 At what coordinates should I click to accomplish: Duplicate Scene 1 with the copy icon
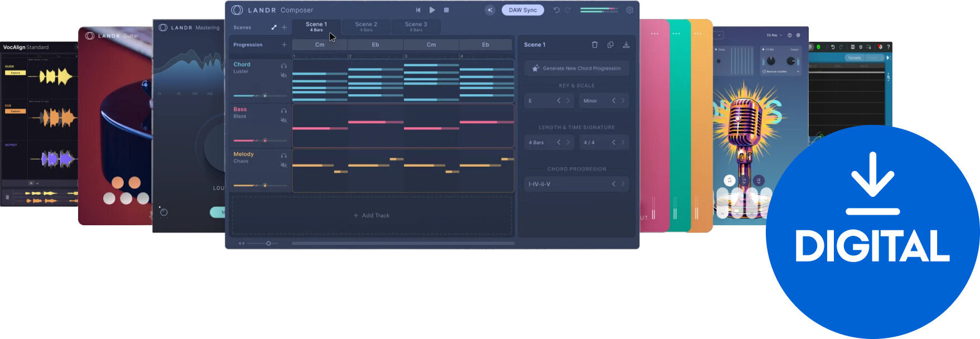[x=610, y=45]
